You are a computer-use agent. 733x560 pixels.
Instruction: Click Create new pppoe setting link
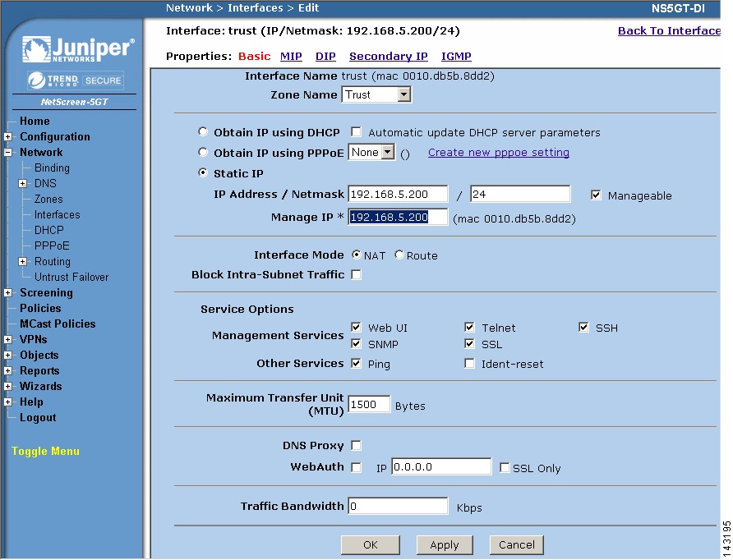pos(499,152)
